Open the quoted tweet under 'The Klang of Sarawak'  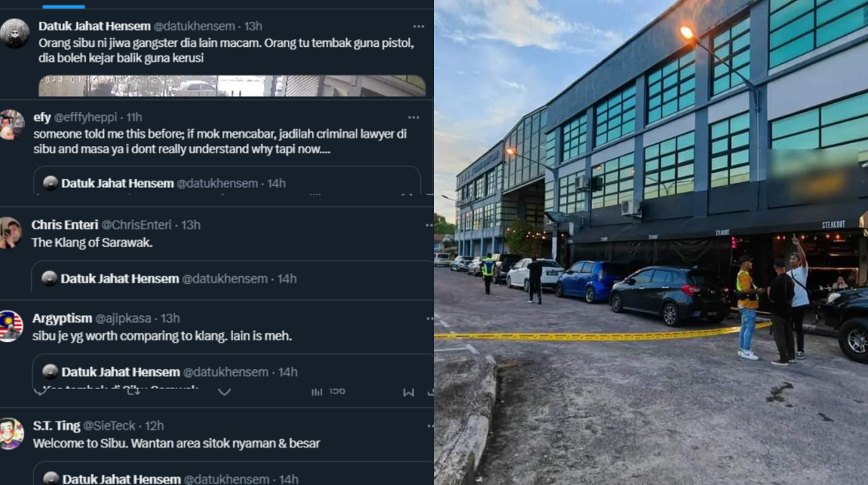point(232,275)
